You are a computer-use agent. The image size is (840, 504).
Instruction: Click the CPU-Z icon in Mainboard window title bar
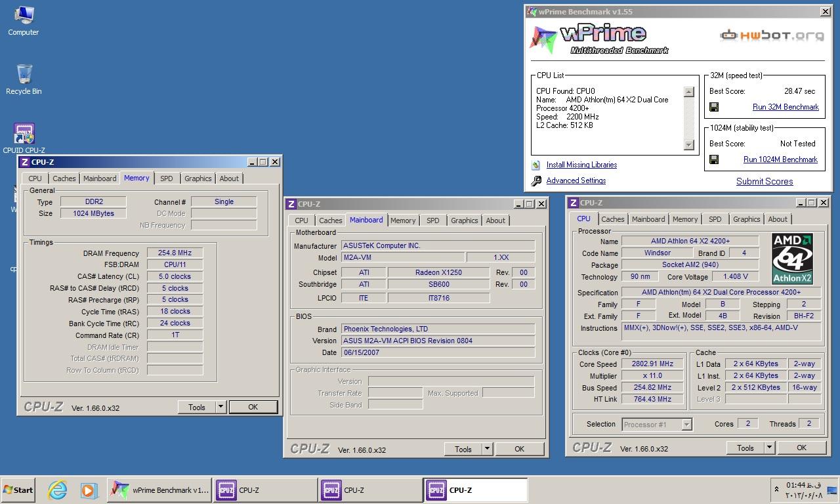291,204
